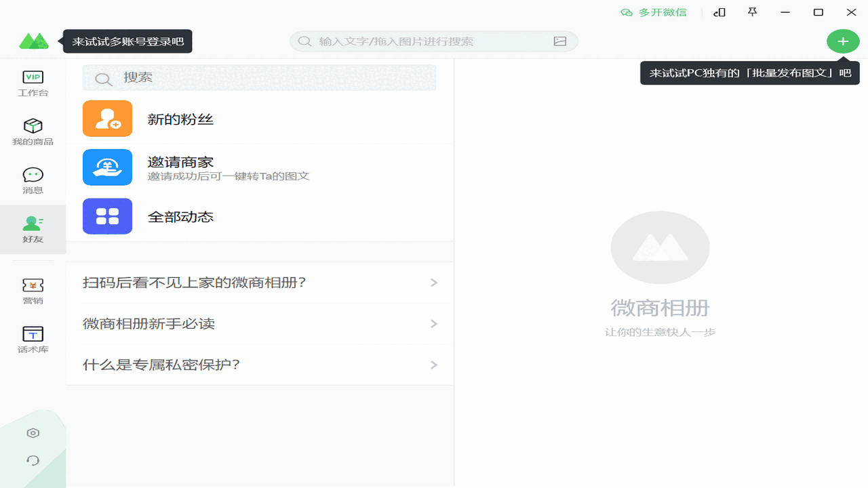
Task: Select the 好友 friends icon
Action: [32, 229]
